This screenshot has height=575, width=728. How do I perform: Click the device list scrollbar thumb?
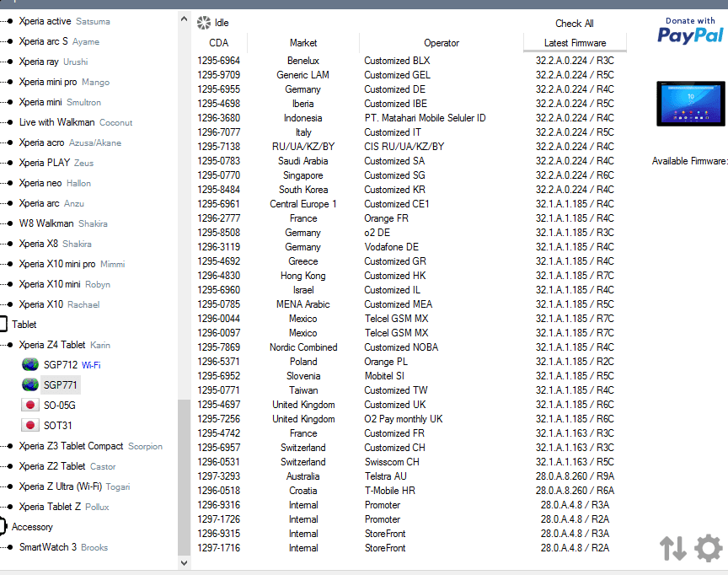[x=184, y=477]
